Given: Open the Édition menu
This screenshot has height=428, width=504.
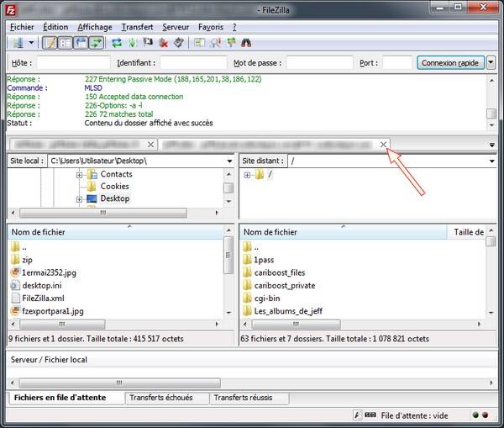Looking at the screenshot, I should pos(55,27).
